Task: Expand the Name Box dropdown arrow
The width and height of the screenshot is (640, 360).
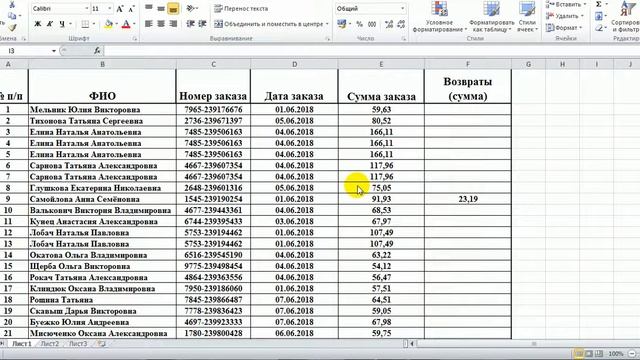Action: [x=54, y=51]
